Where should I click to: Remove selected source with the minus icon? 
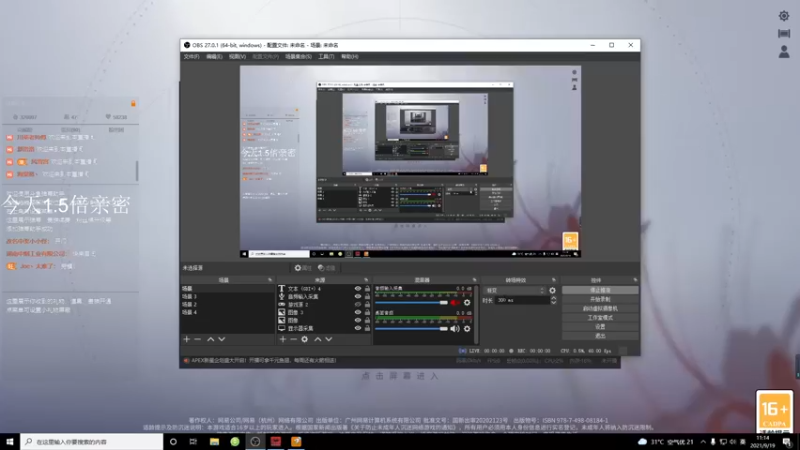[293, 339]
